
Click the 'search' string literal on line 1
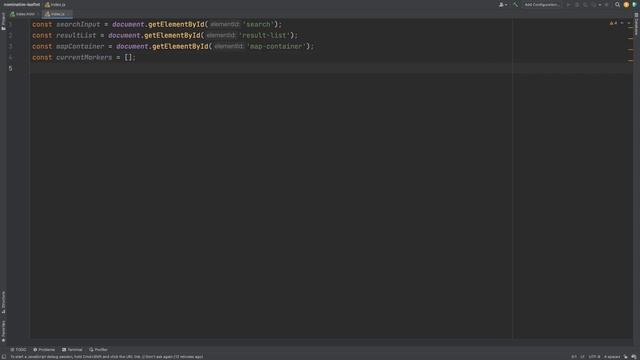click(x=258, y=24)
